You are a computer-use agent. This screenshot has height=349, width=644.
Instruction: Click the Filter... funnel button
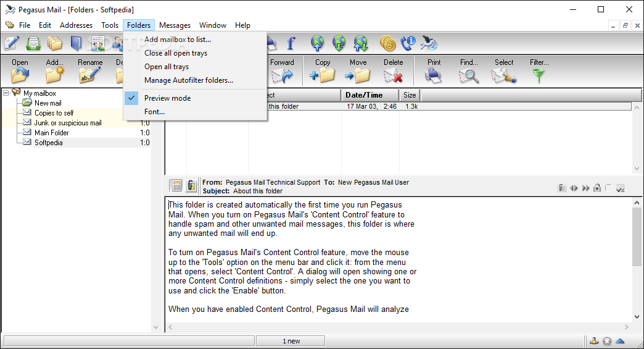(x=539, y=70)
